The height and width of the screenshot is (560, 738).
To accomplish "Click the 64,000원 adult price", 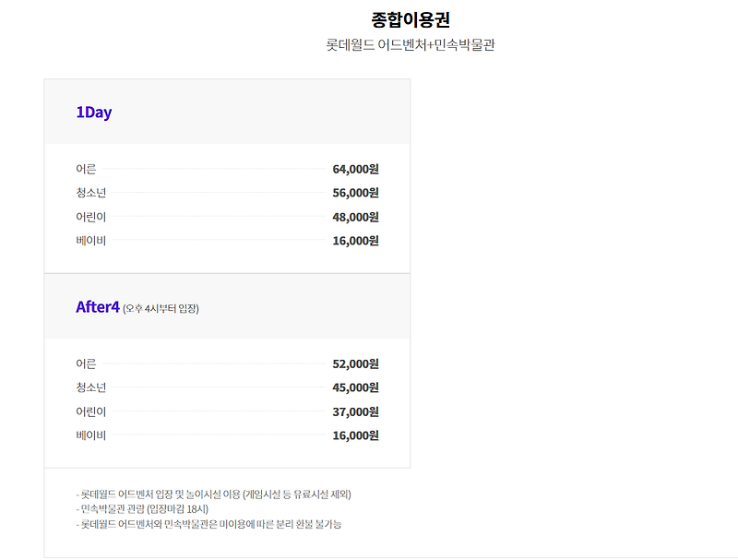I will (x=355, y=169).
